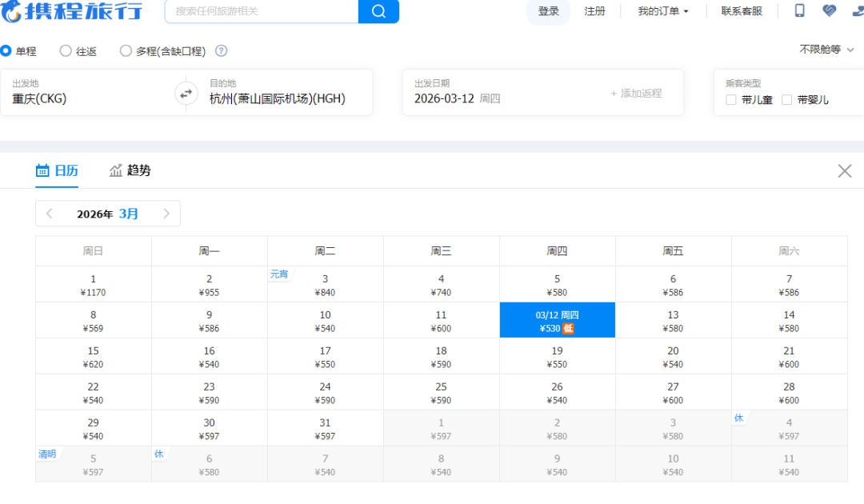Open the departure date 2026-03-12 field

click(507, 93)
